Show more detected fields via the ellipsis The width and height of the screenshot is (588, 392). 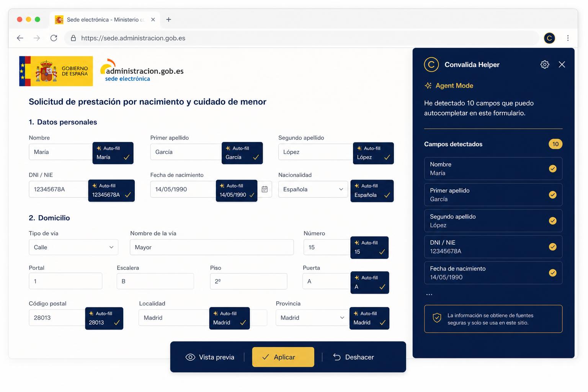pyautogui.click(x=429, y=294)
